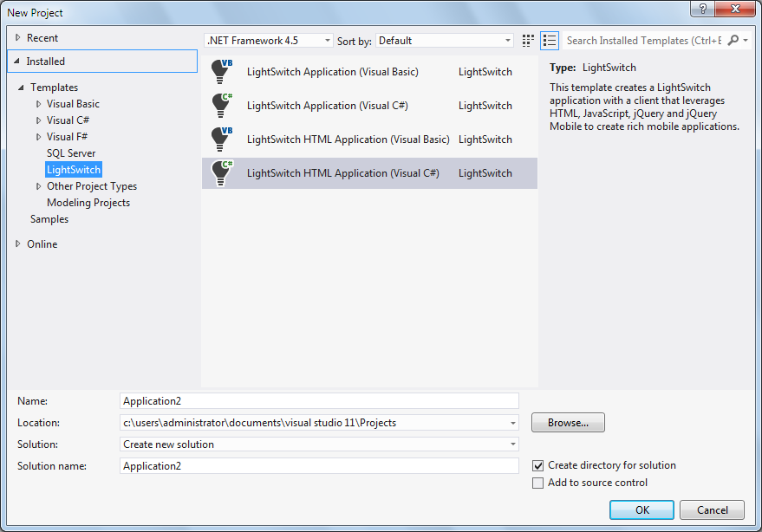Screen dimensions: 762x532
Task: Click the Cancel button
Action: [x=712, y=509]
